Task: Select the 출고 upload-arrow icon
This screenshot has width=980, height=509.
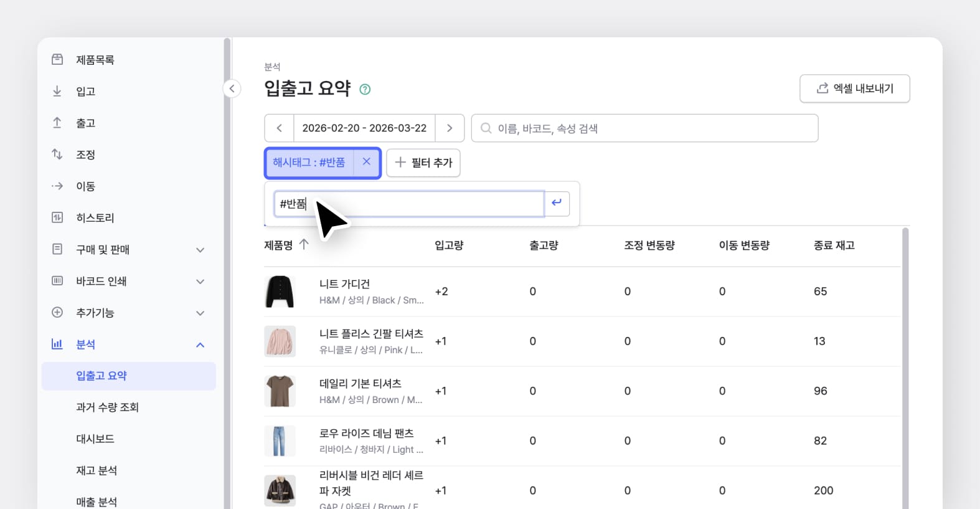Action: 57,123
